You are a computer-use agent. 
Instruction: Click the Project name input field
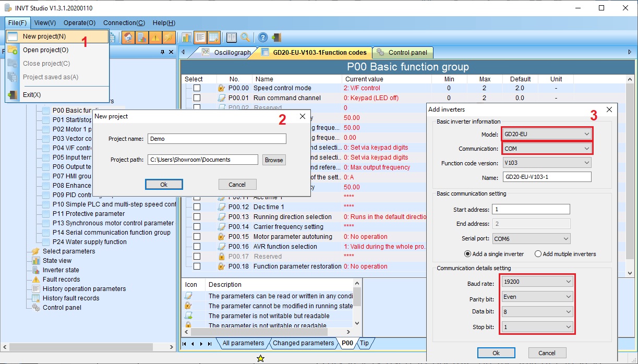click(x=217, y=139)
